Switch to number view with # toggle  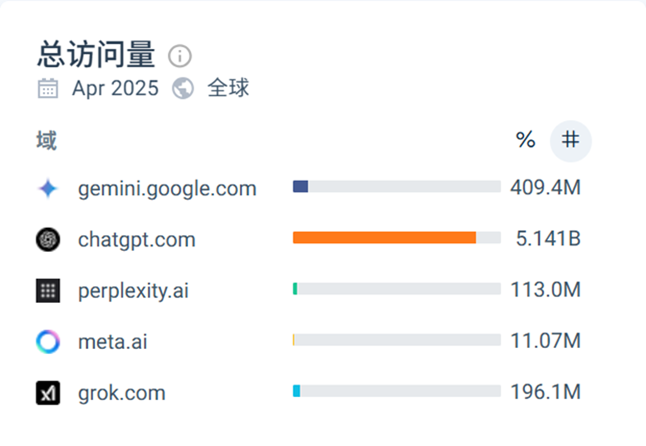click(570, 140)
